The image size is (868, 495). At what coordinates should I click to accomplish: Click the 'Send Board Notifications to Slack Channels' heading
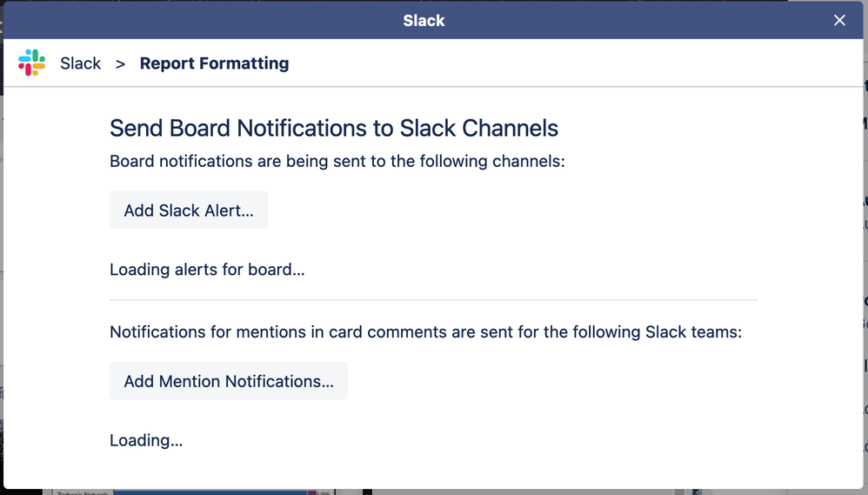334,128
